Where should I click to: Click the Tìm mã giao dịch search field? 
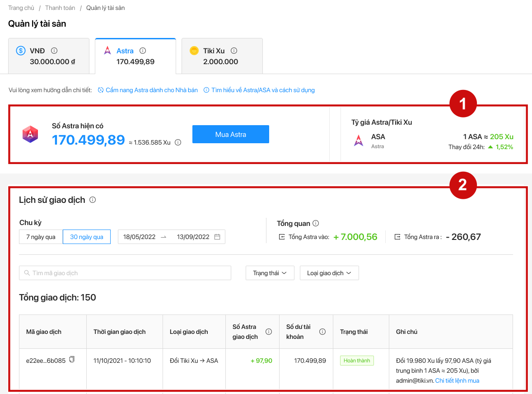[125, 273]
